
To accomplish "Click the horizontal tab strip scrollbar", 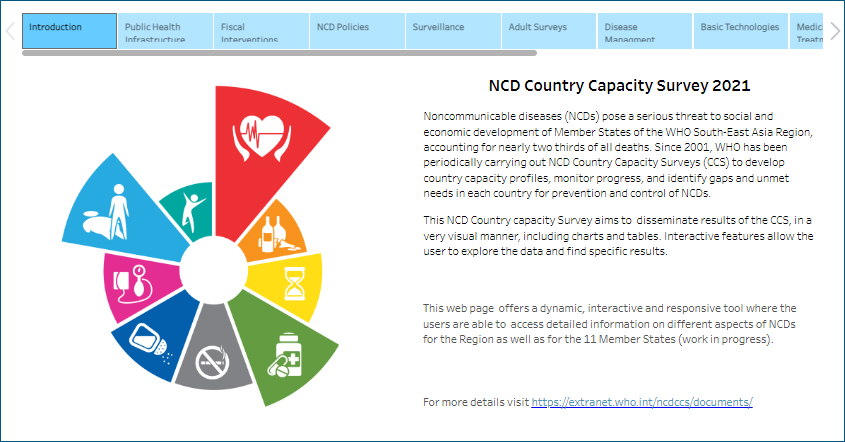I will tap(280, 52).
